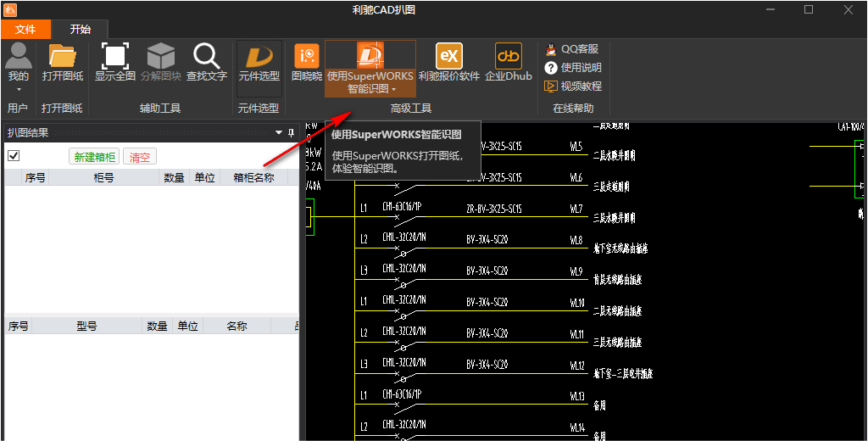Click the 箱柜名称 column header
868x441 pixels.
(x=254, y=178)
